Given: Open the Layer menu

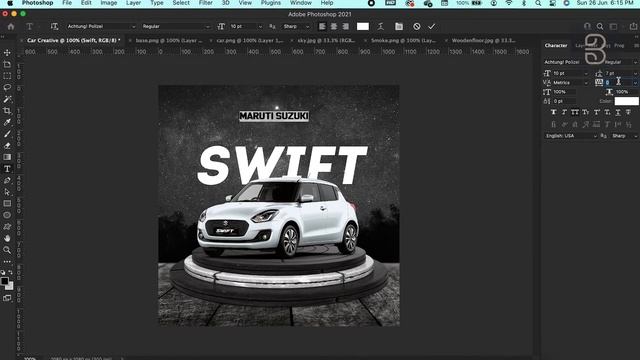Looking at the screenshot, I should tap(133, 3).
